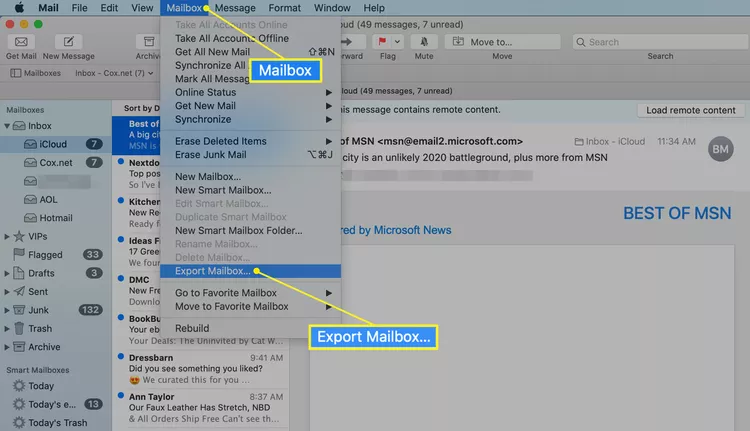Open the Window menu
The width and height of the screenshot is (750, 431).
(332, 8)
